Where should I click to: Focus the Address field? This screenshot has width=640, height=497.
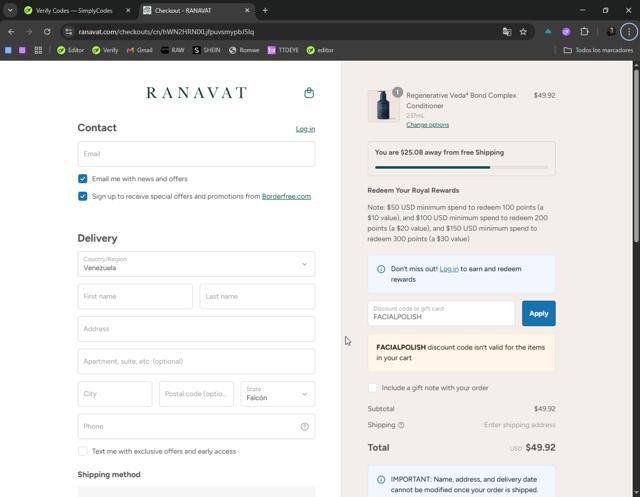pyautogui.click(x=196, y=329)
